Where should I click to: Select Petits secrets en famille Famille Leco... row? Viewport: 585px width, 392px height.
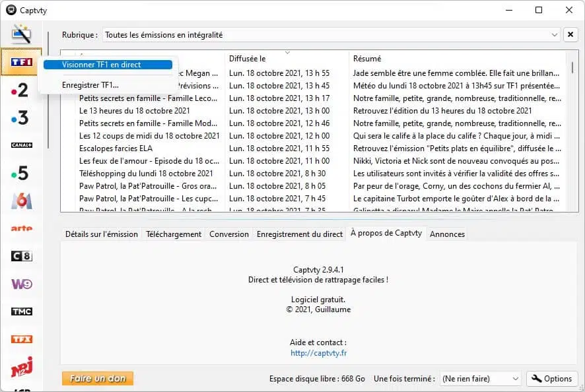pos(148,98)
